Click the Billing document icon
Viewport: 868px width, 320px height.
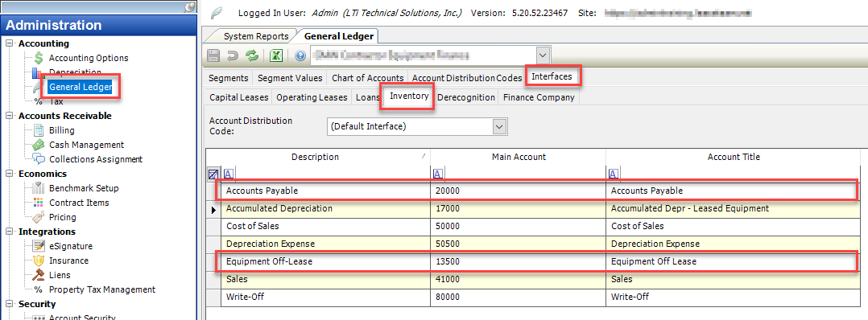(x=39, y=130)
